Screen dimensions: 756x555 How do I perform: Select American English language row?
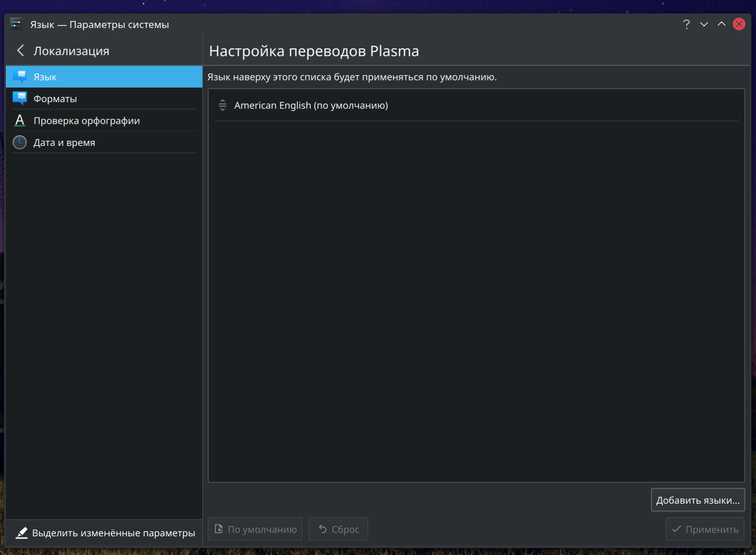pos(477,106)
